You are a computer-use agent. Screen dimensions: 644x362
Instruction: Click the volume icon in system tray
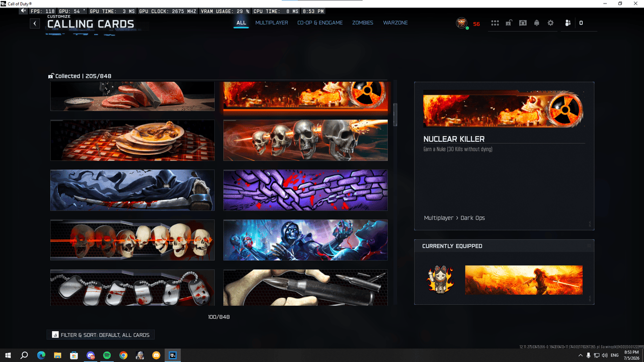604,355
